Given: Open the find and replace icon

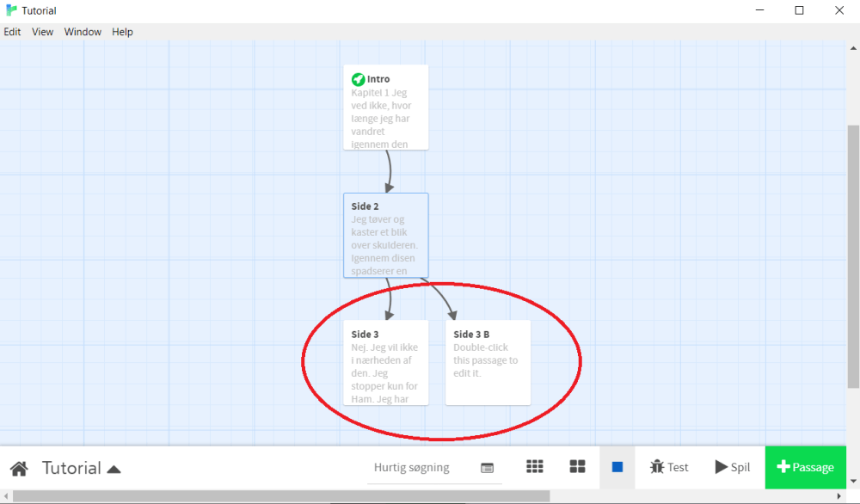Looking at the screenshot, I should coord(487,468).
